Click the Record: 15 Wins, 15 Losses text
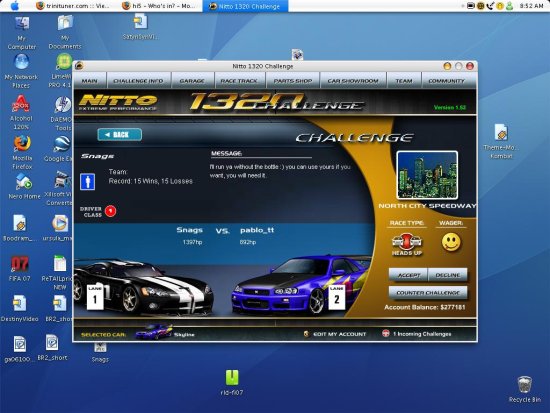 (150, 181)
